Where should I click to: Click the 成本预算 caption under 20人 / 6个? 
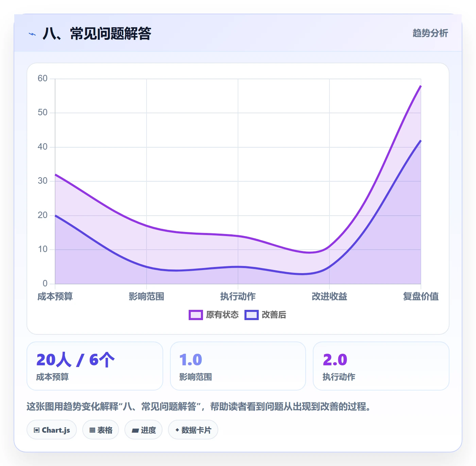pos(53,377)
